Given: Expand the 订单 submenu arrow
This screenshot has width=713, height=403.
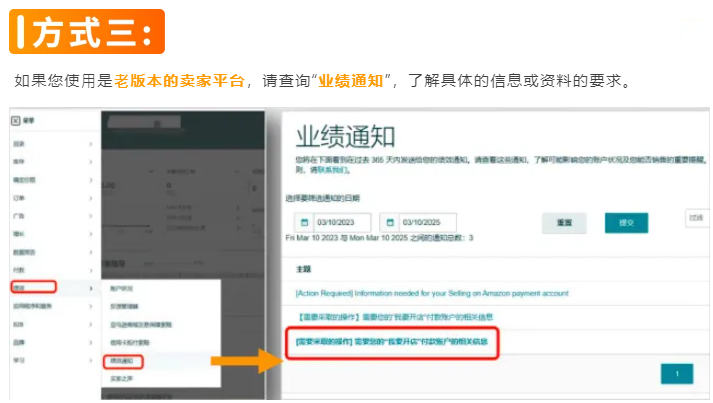Looking at the screenshot, I should pos(91,197).
